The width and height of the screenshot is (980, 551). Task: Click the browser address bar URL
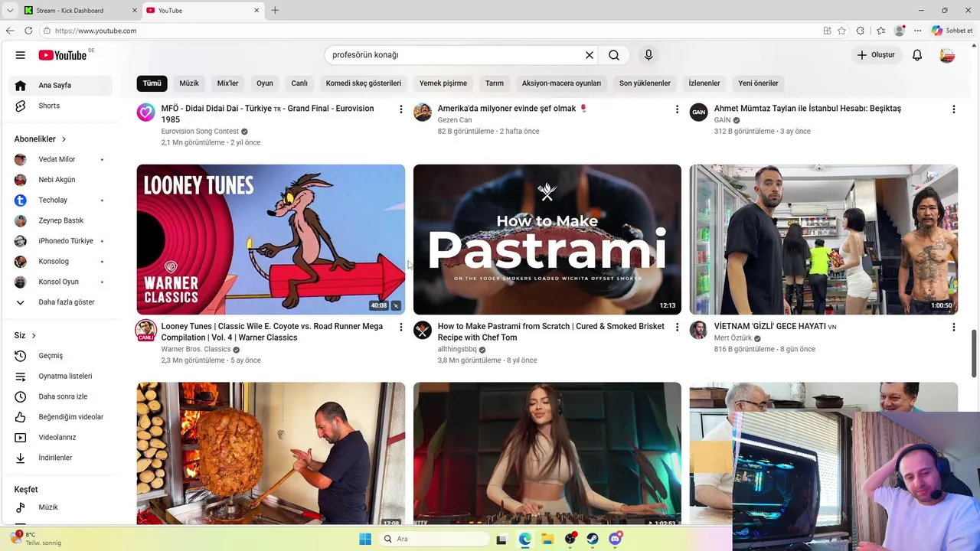point(96,31)
